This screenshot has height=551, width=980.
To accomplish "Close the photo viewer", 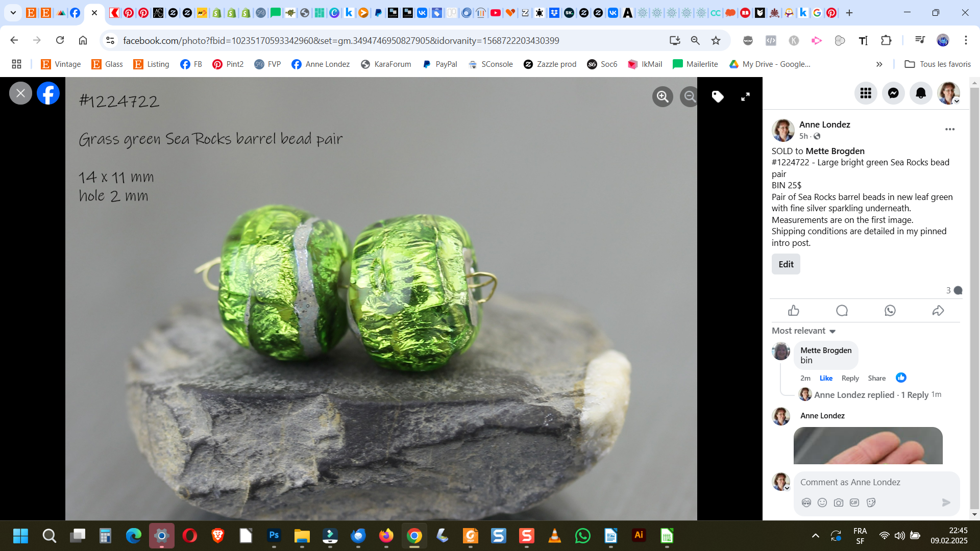I will pyautogui.click(x=20, y=93).
